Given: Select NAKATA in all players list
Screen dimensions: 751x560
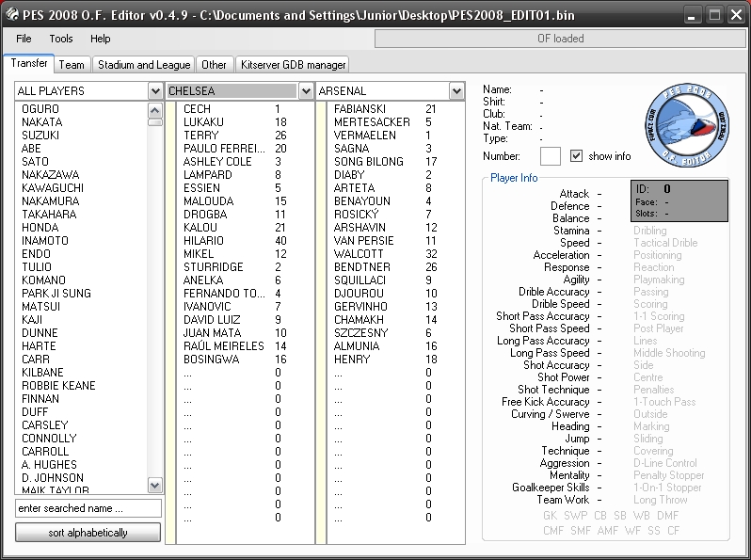Looking at the screenshot, I should (41, 122).
